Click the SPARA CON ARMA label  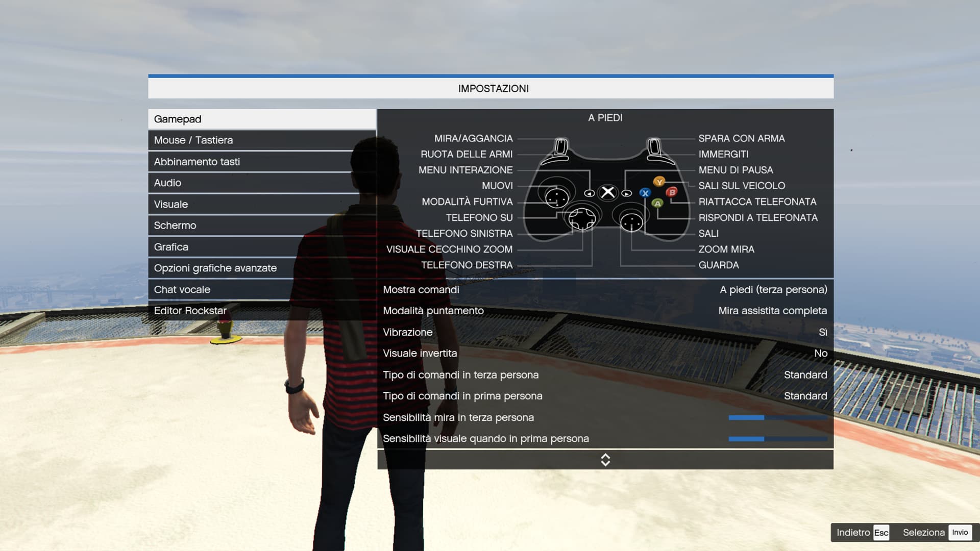742,138
